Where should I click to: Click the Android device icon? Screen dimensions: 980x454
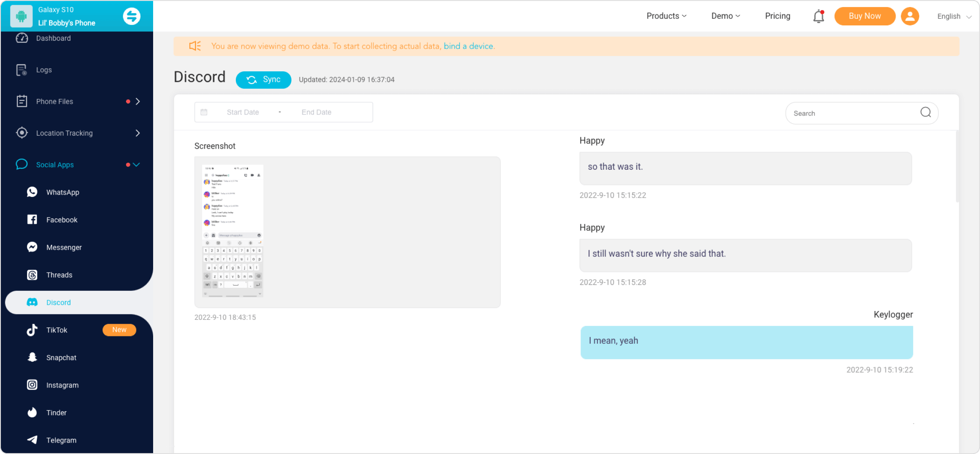click(x=21, y=16)
